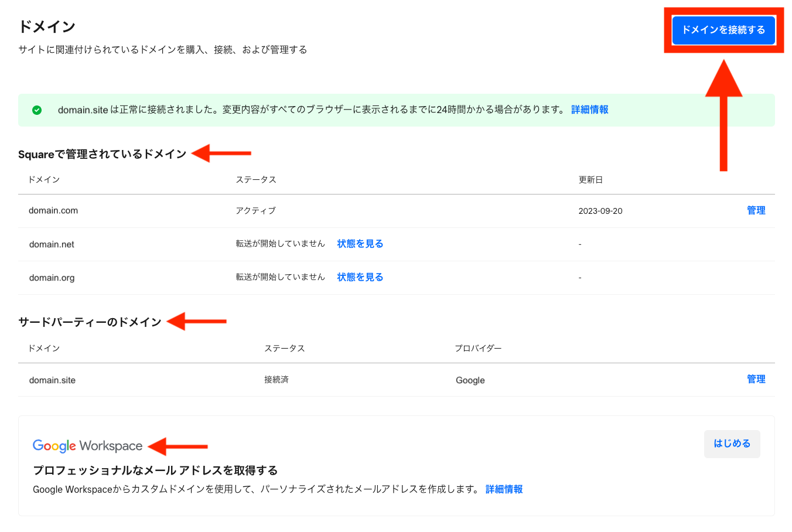Click ドメイン page title

(x=47, y=26)
